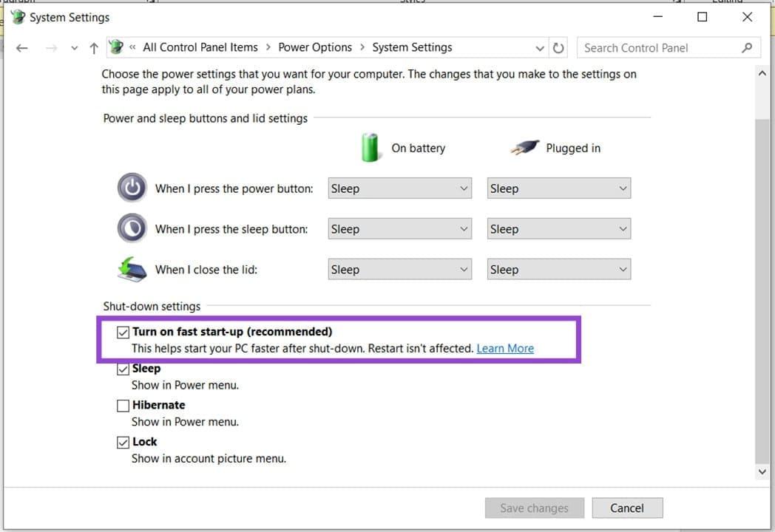The width and height of the screenshot is (775, 532).
Task: Click the magnifier icon in the search box
Action: (746, 47)
